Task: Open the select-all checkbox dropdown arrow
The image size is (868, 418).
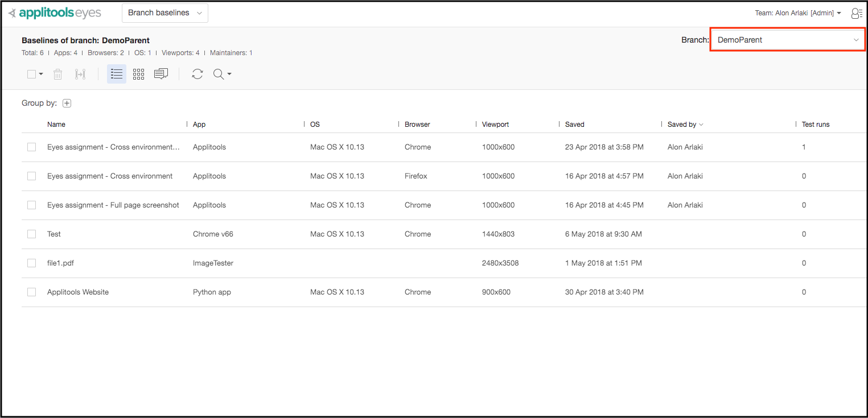Action: click(41, 75)
